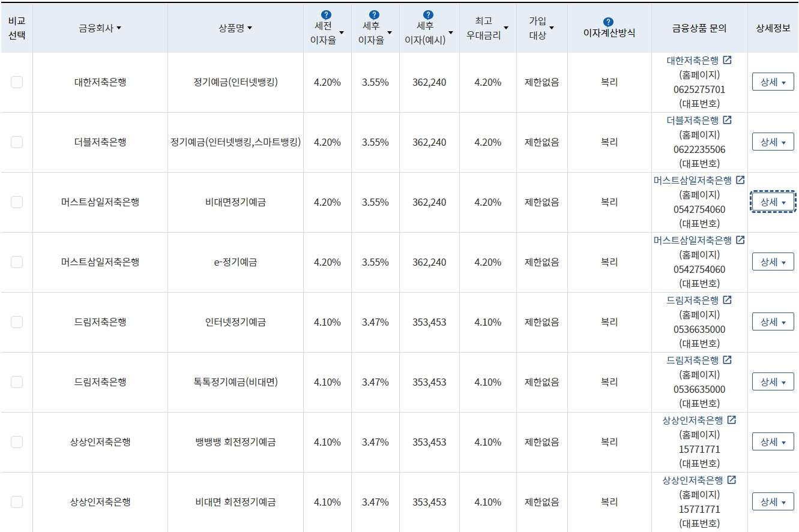
Task: Click product name 비대면정기예금
Action: pos(235,202)
